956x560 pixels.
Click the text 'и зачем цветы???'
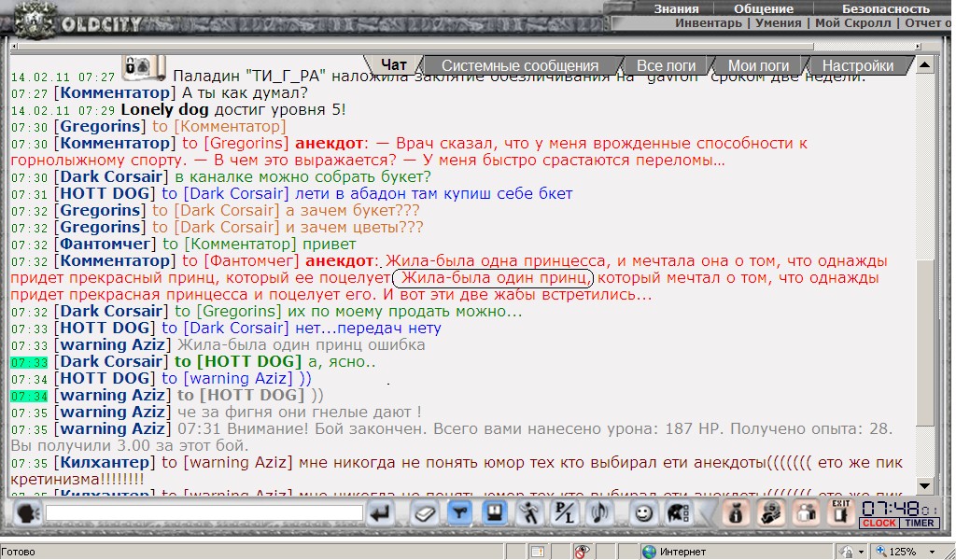356,228
